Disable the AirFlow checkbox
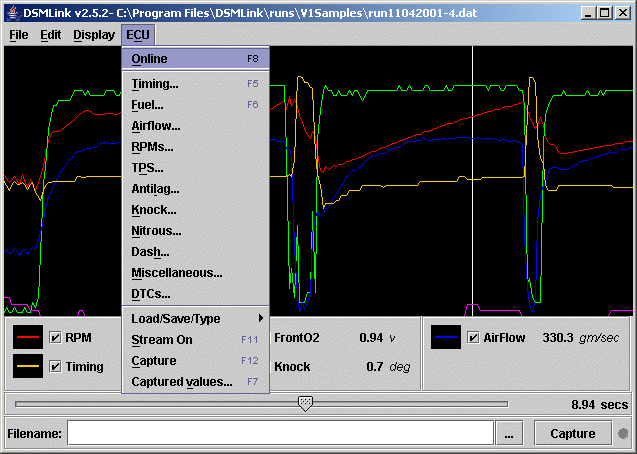Screen dimensions: 637x454 473,338
